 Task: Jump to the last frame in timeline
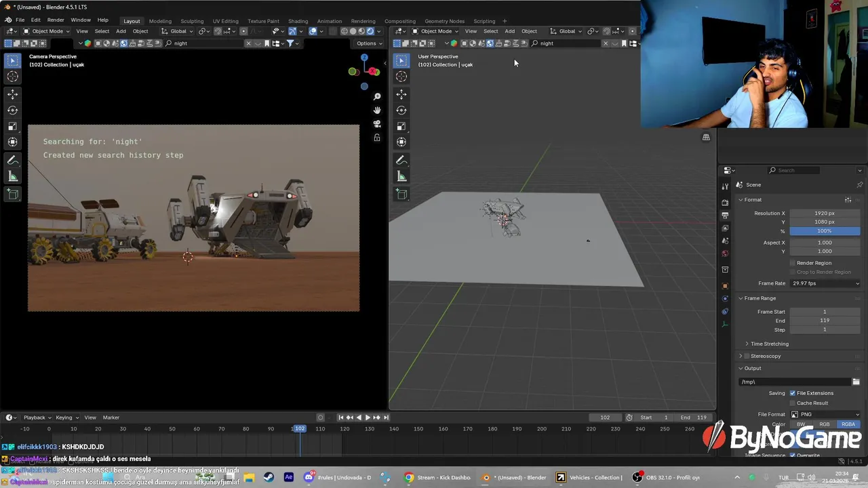tap(385, 418)
